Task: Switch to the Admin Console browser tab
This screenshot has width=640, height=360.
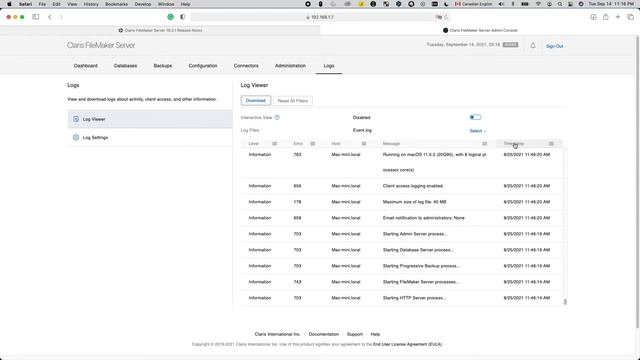Action: (480, 30)
